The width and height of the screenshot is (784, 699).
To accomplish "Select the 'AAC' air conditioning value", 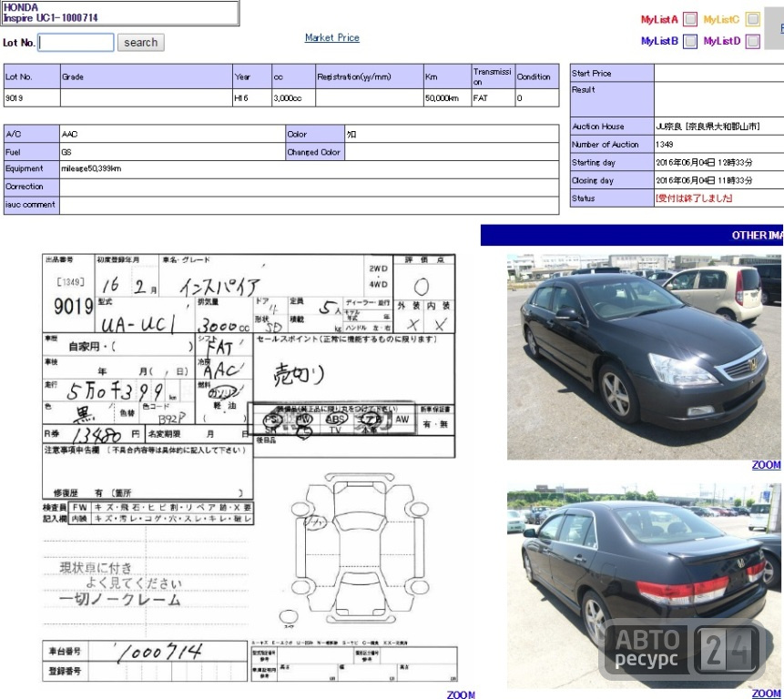I will (69, 134).
